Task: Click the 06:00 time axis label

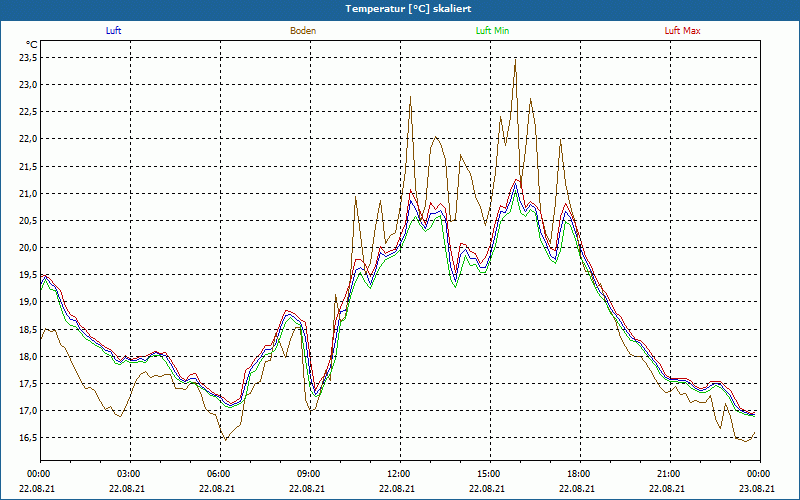Action: (220, 473)
